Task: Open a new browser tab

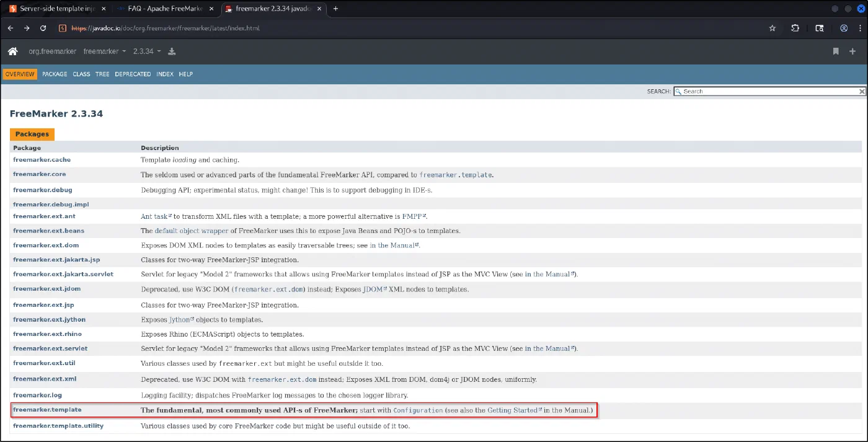Action: coord(335,9)
